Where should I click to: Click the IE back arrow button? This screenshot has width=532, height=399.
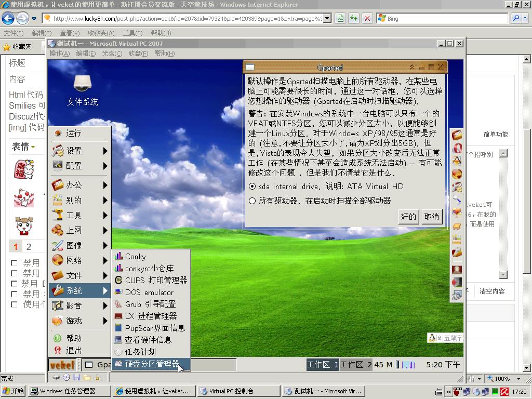coord(8,18)
